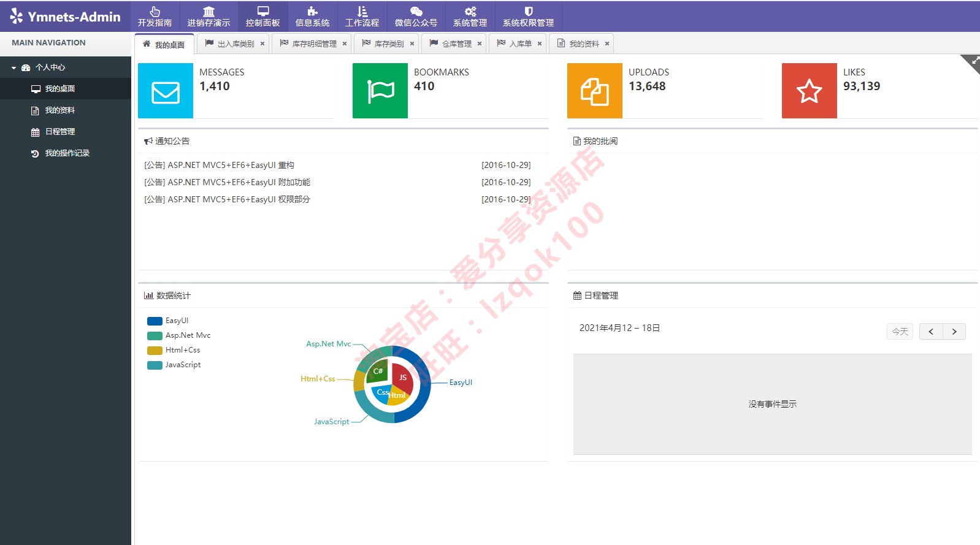Click the 没有事件显示 calendar area
980x545 pixels.
773,404
